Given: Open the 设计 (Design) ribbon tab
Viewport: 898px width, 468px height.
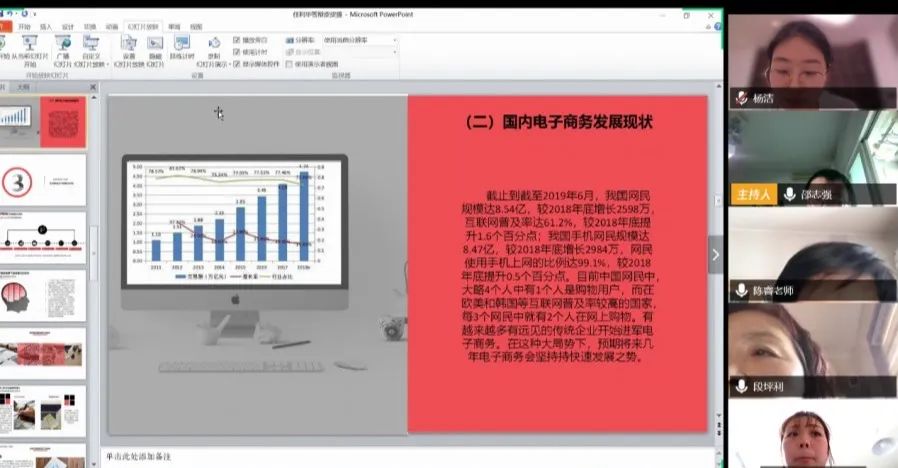Looking at the screenshot, I should pyautogui.click(x=68, y=27).
